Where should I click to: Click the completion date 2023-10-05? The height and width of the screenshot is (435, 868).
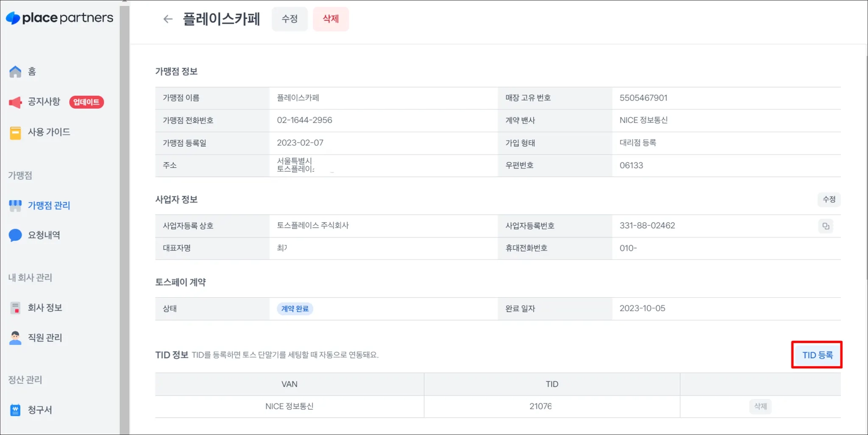click(x=643, y=308)
